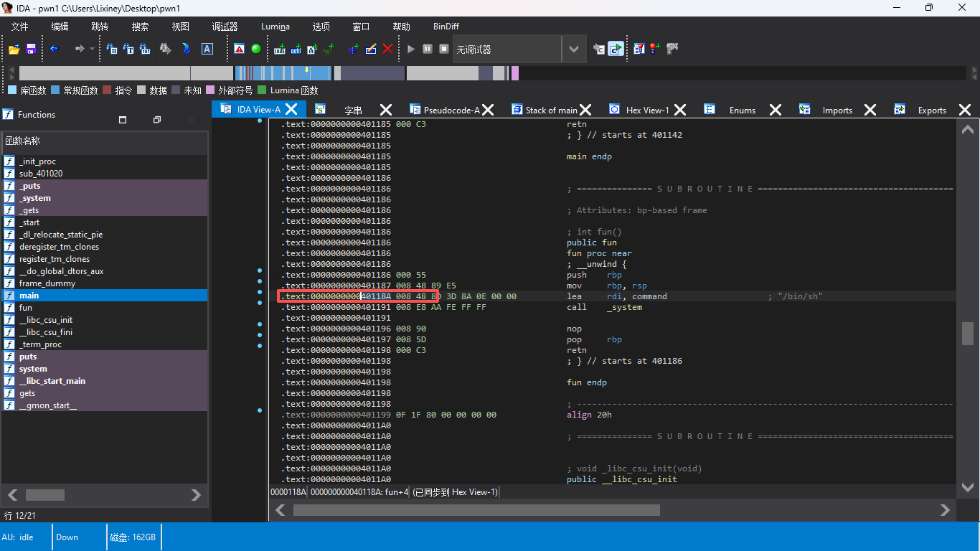This screenshot has height=551, width=980.
Task: Click the green circle toolbar icon
Action: 256,49
